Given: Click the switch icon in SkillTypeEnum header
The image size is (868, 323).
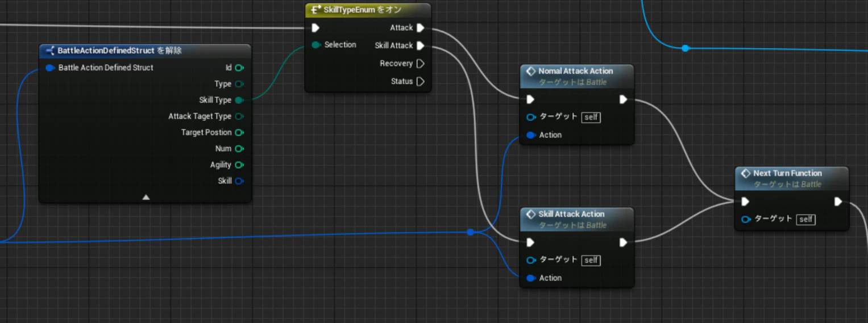Looking at the screenshot, I should (x=315, y=10).
